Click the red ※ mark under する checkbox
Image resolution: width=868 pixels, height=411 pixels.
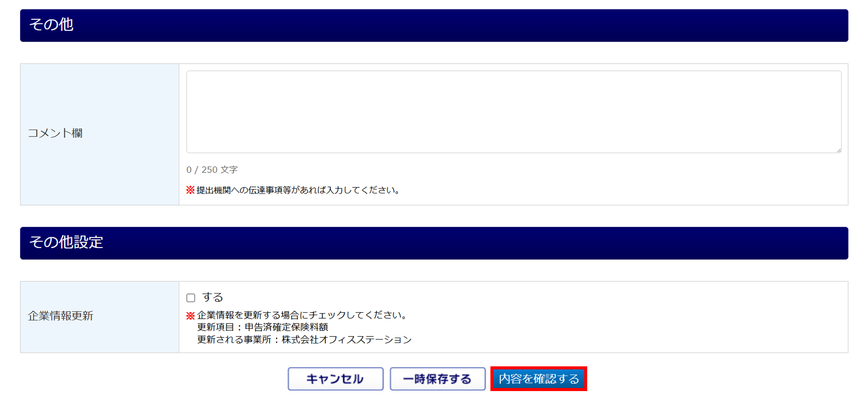(x=191, y=316)
